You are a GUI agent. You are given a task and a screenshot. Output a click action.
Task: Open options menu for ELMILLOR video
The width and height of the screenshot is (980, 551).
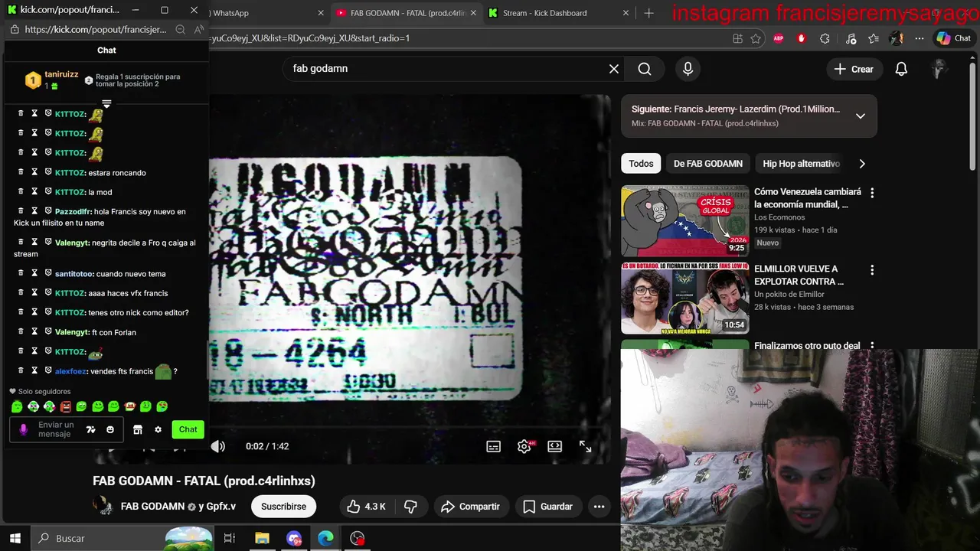[871, 270]
